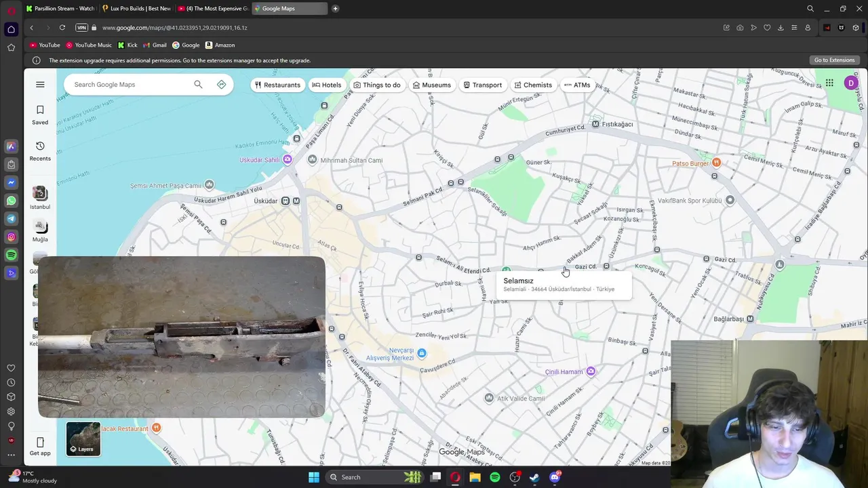Open Steam from Windows taskbar

(534, 477)
